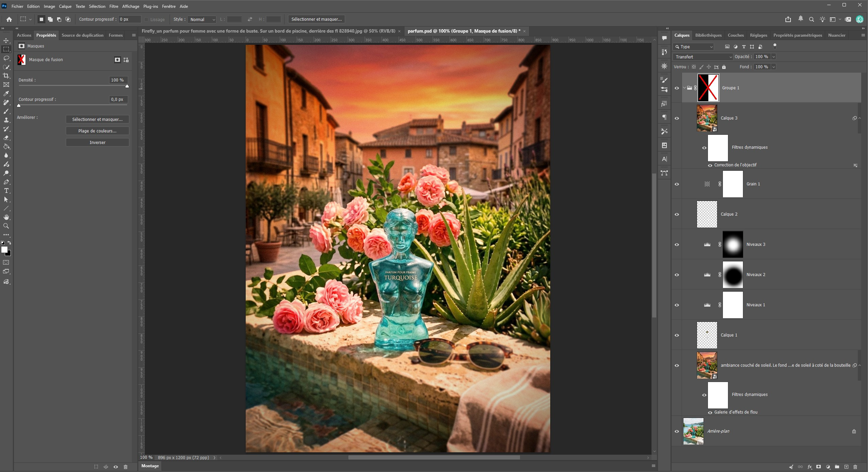Image resolution: width=868 pixels, height=472 pixels.
Task: Select the Clone Stamp tool
Action: click(x=6, y=120)
